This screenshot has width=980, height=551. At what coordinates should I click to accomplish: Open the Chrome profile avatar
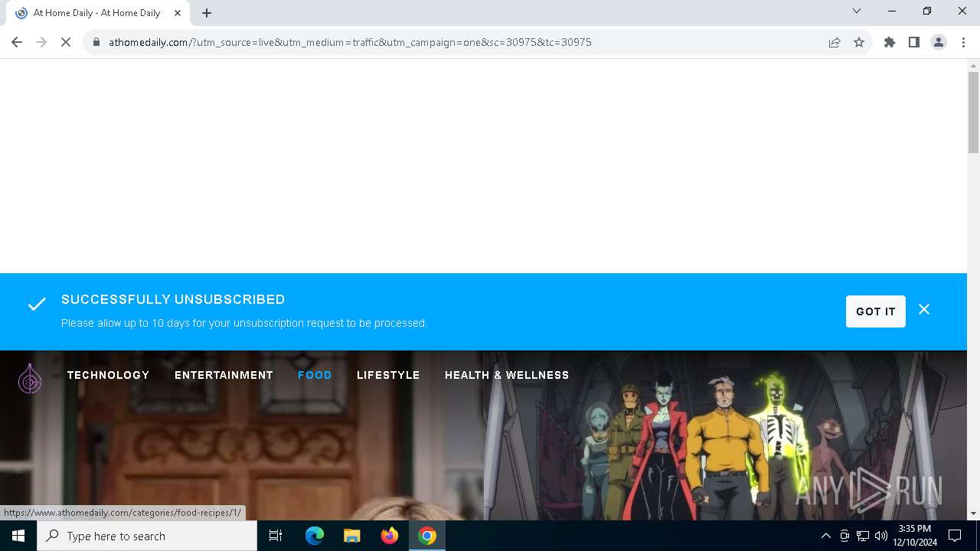(x=939, y=42)
